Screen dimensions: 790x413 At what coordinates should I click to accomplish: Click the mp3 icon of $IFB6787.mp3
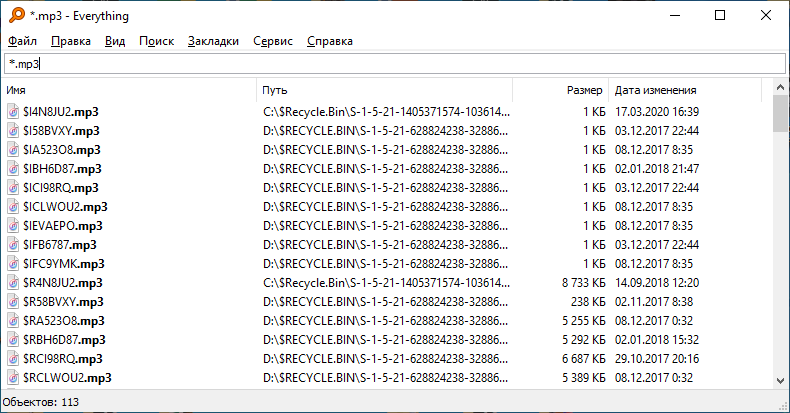pyautogui.click(x=13, y=245)
